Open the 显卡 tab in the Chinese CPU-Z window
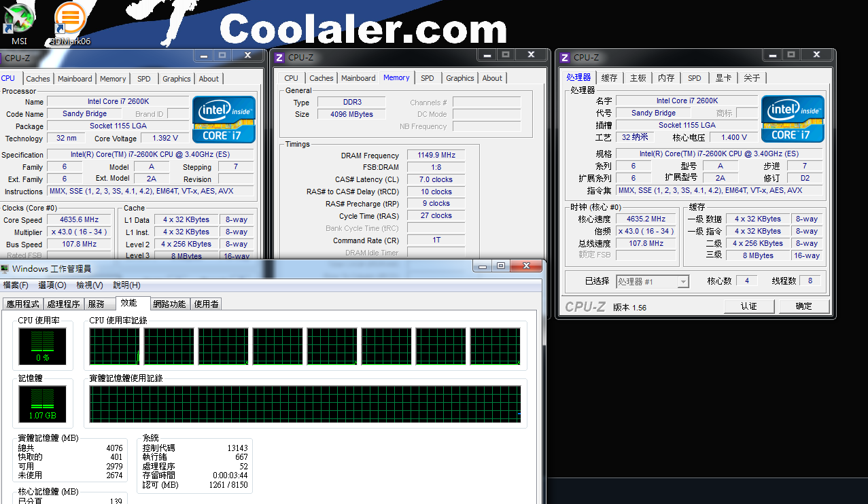Image resolution: width=868 pixels, height=504 pixels. pos(723,78)
